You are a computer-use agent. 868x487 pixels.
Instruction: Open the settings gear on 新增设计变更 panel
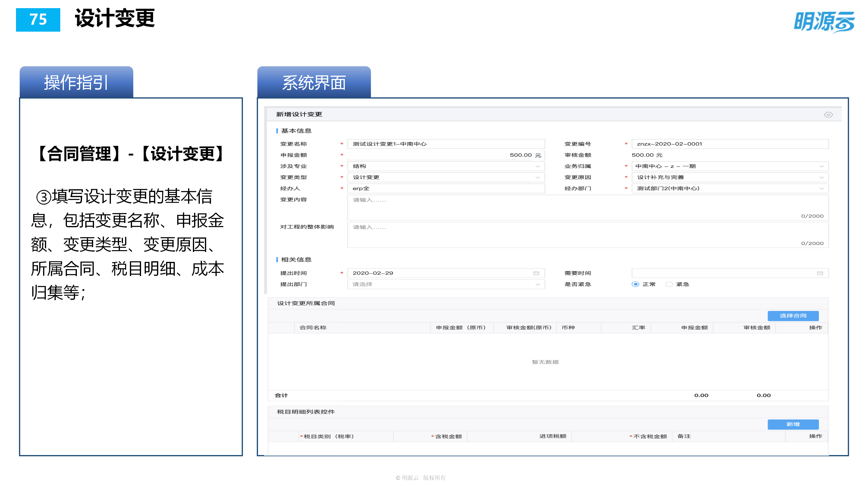point(829,114)
